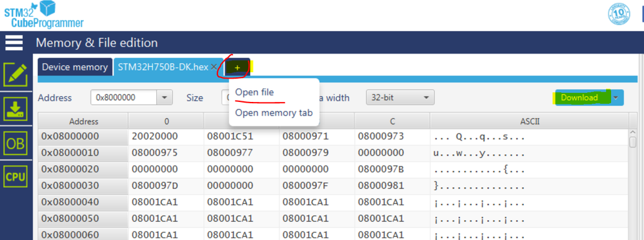The image size is (644, 240).
Task: Click the table scrollbar up arrow
Action: click(633, 132)
